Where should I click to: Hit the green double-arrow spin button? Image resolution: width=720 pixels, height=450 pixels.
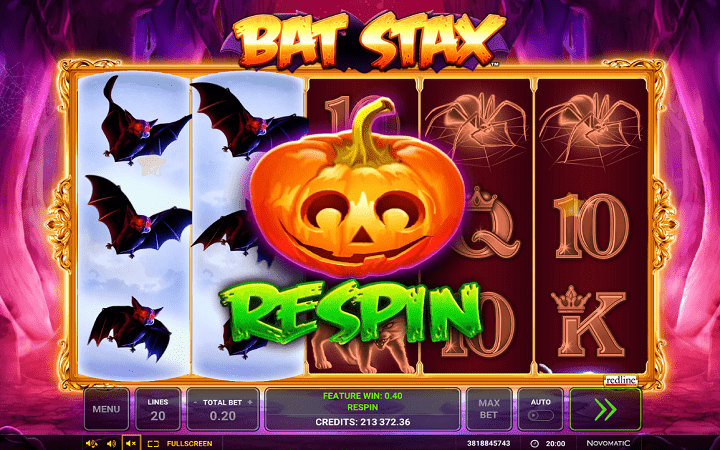click(x=605, y=409)
